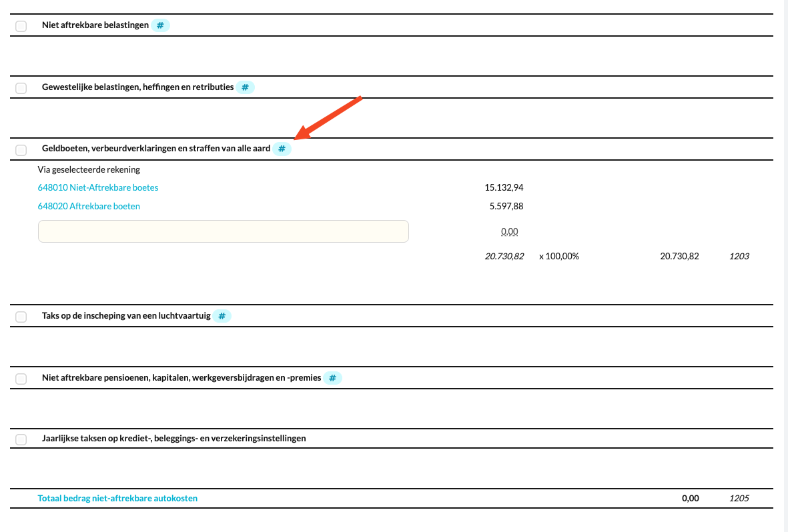788x532 pixels.
Task: Select the amount 5.597,88
Action: click(506, 206)
